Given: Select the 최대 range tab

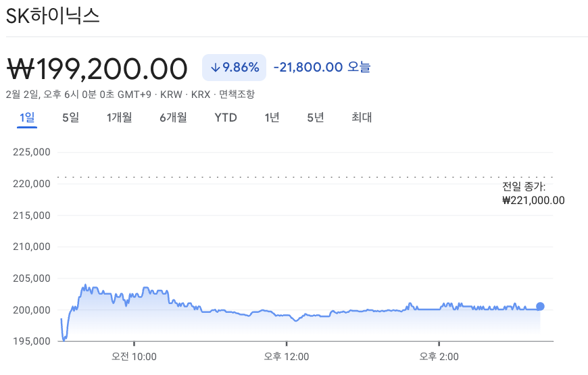Looking at the screenshot, I should click(x=362, y=118).
